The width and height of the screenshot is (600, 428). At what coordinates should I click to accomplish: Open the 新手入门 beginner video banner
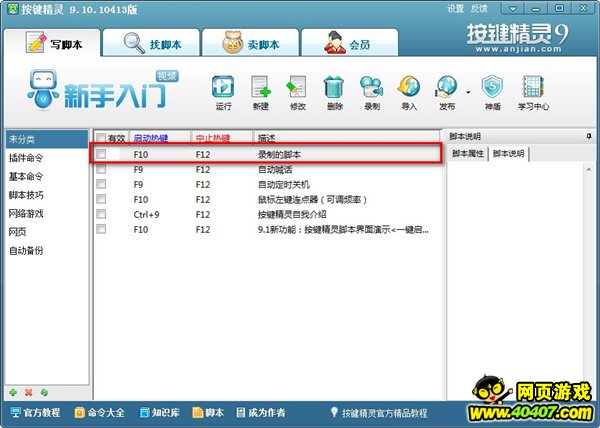pos(103,90)
